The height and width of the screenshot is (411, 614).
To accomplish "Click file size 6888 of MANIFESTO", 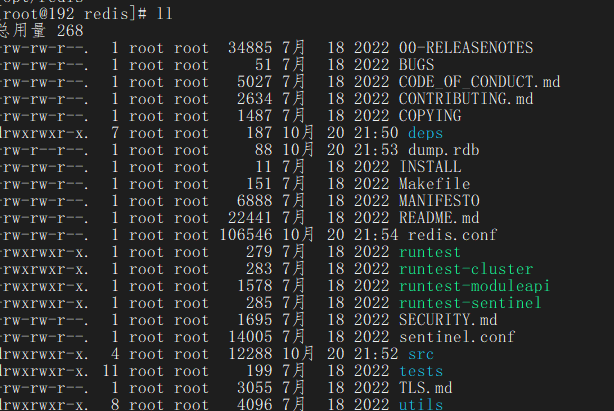I will [x=255, y=201].
